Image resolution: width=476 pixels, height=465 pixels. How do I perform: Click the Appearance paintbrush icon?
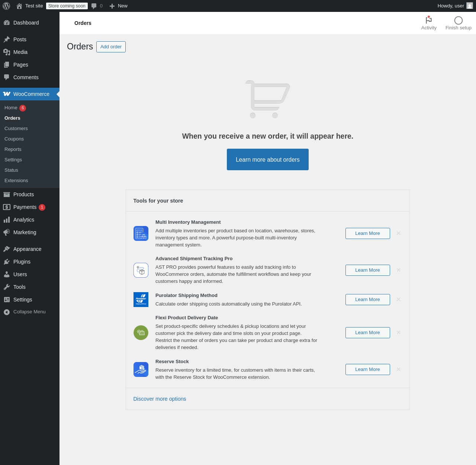point(7,249)
